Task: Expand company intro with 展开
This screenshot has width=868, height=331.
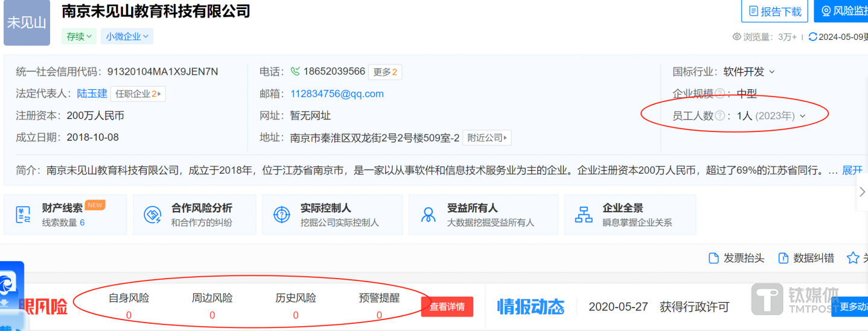Action: point(852,171)
